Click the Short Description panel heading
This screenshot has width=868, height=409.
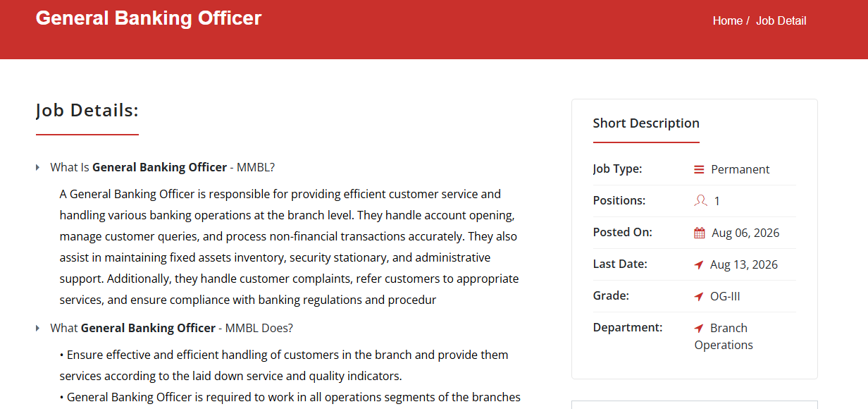pos(646,123)
